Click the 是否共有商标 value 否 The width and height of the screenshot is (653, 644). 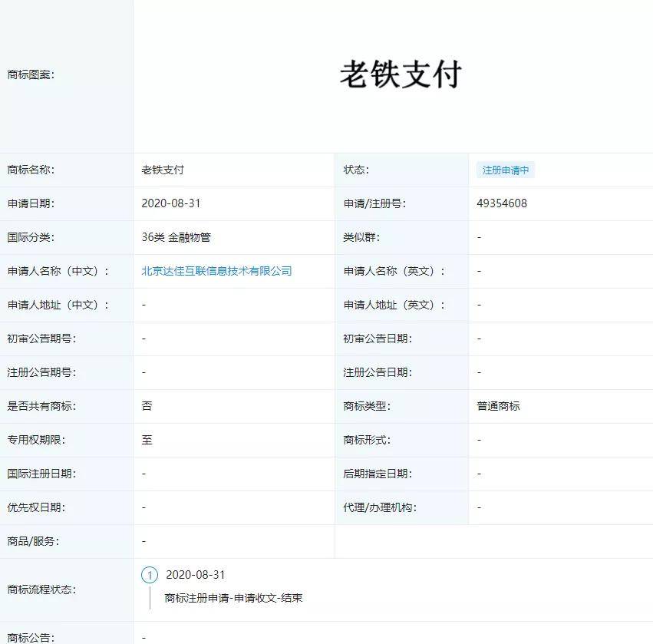point(147,406)
